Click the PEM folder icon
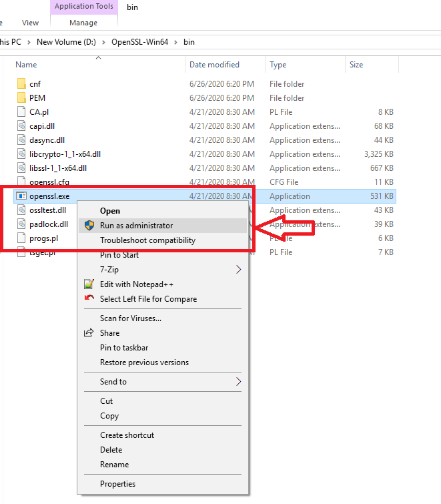Image resolution: width=441 pixels, height=504 pixels. pos(21,97)
